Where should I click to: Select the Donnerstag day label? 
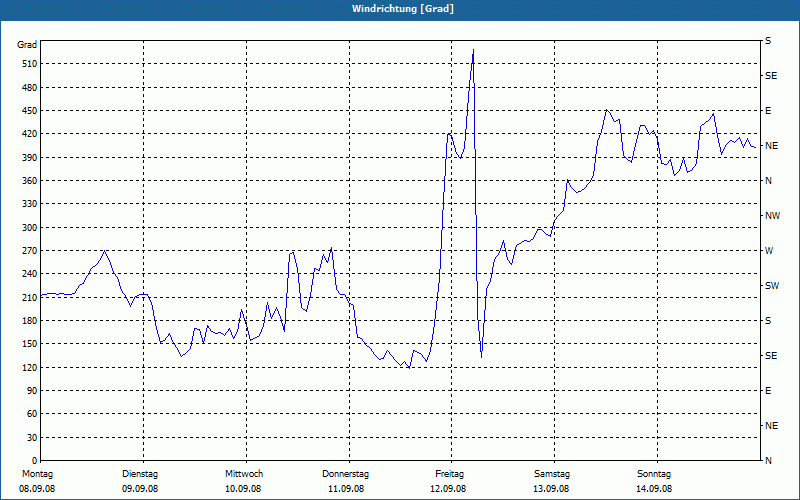click(x=345, y=474)
